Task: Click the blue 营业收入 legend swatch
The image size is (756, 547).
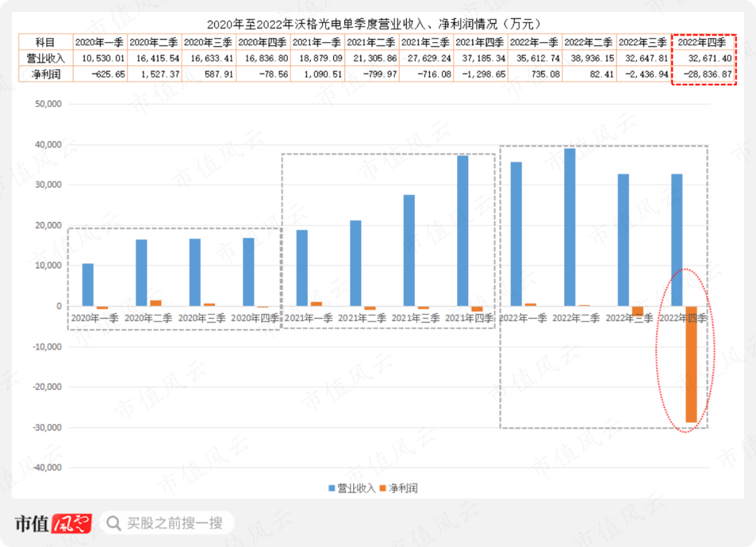Action: [332, 488]
